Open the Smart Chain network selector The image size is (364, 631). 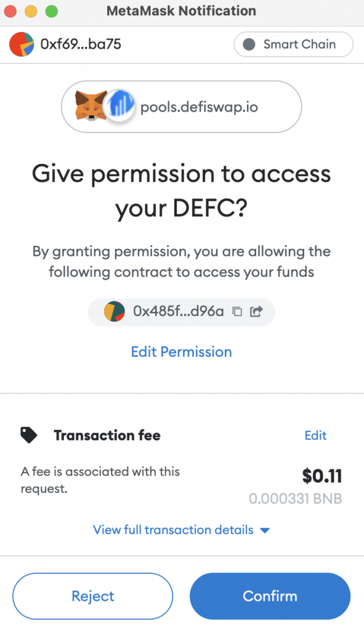tap(293, 44)
